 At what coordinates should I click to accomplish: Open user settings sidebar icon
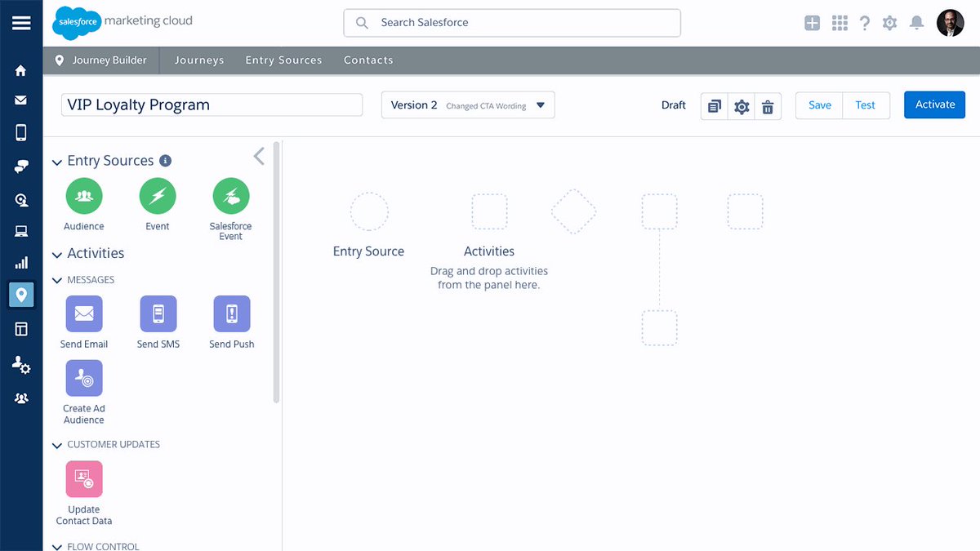21,365
